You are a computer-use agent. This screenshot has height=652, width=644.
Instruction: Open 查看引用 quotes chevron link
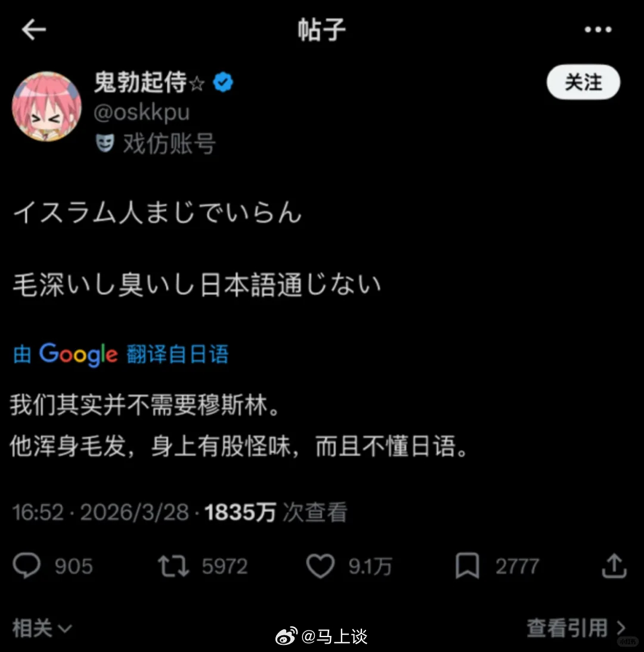(x=576, y=628)
